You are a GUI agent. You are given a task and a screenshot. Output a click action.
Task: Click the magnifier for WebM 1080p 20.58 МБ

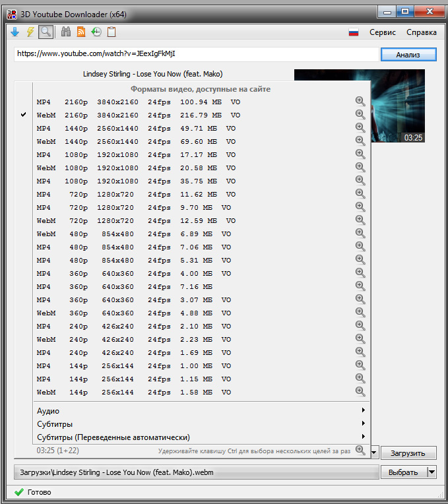(360, 168)
